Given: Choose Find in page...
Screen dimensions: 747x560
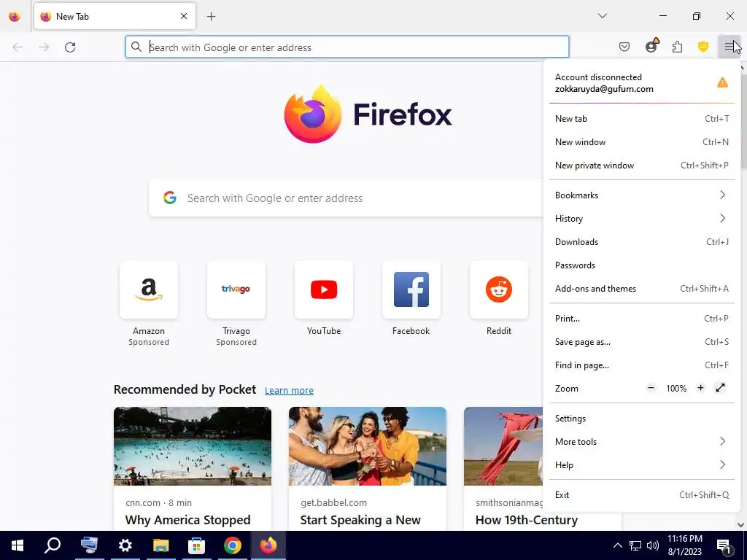Looking at the screenshot, I should [642, 365].
